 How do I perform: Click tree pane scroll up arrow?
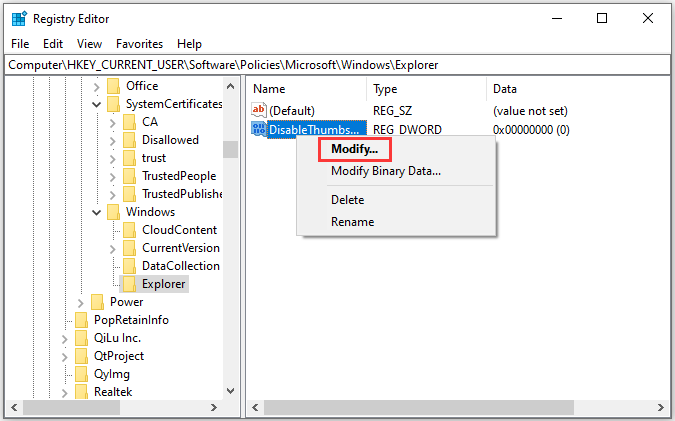pos(230,86)
